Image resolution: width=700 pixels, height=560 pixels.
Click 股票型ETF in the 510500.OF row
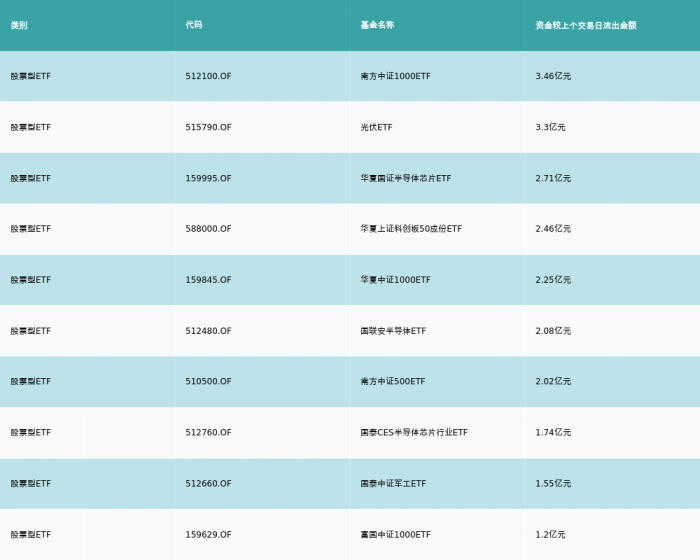click(31, 381)
